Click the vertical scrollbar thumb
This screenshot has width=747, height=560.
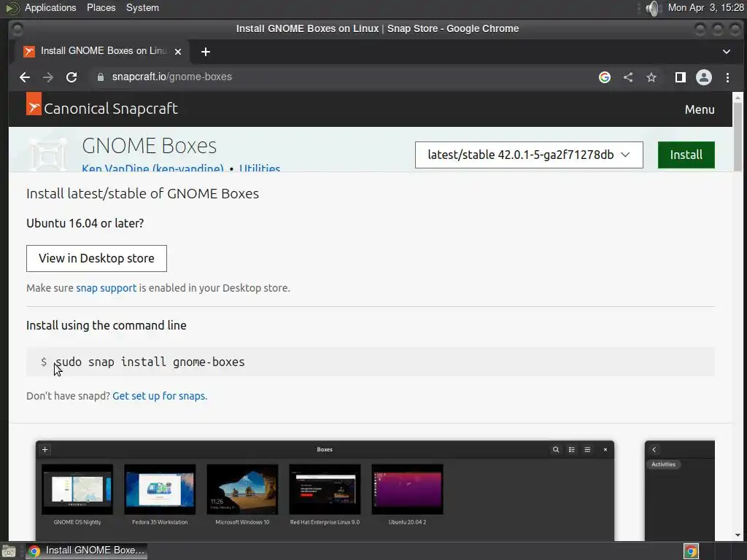point(738,136)
